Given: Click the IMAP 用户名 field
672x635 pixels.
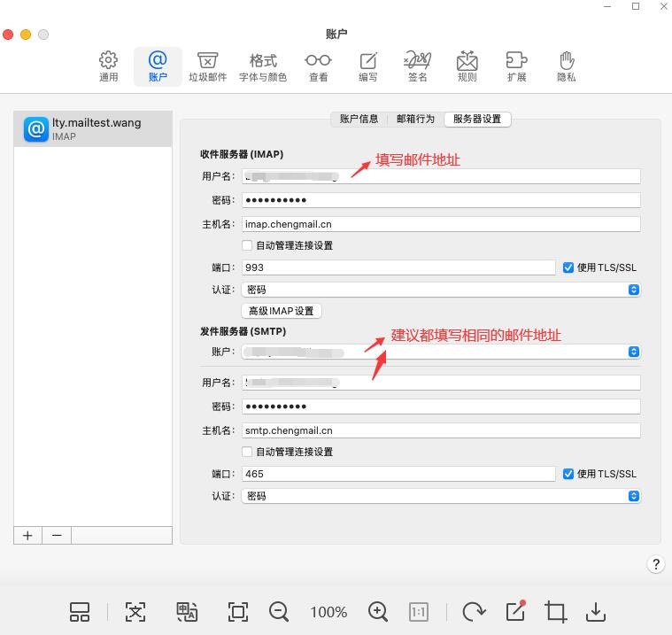Looking at the screenshot, I should (441, 176).
